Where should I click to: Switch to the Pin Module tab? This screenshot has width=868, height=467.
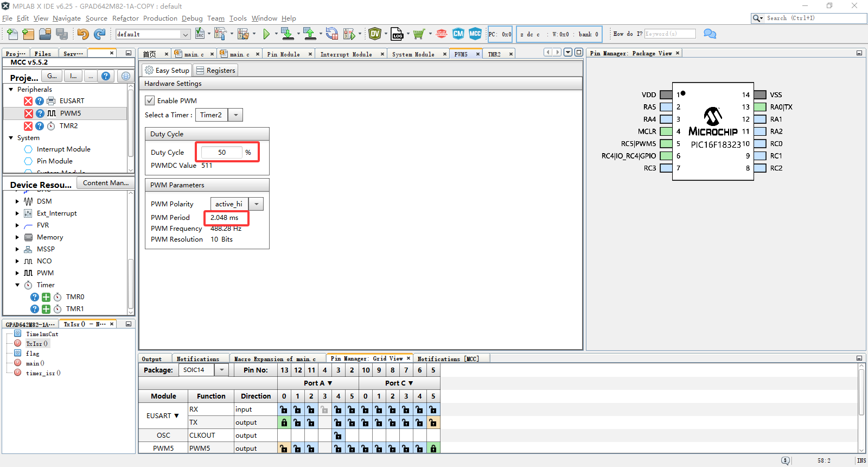coord(284,54)
